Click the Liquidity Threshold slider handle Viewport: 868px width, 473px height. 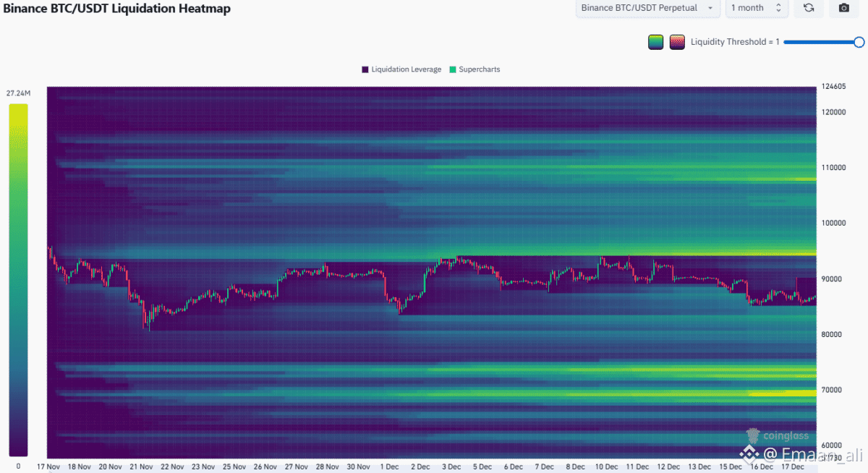coord(859,42)
